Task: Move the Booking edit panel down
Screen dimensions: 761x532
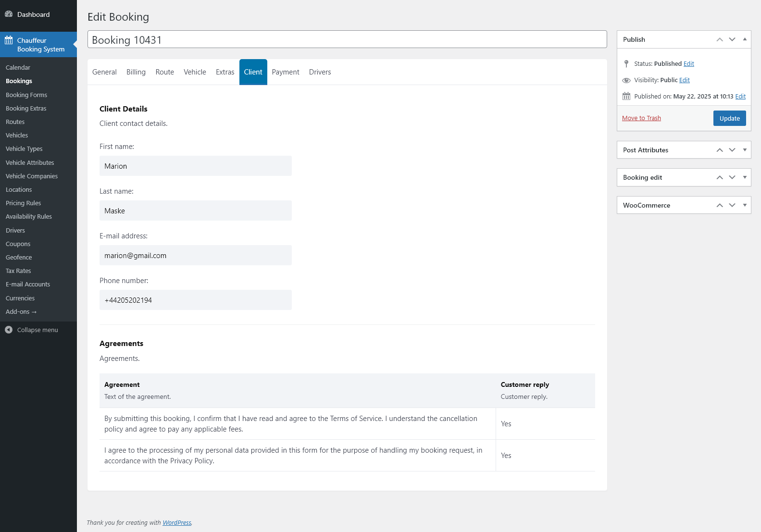Action: pos(732,177)
